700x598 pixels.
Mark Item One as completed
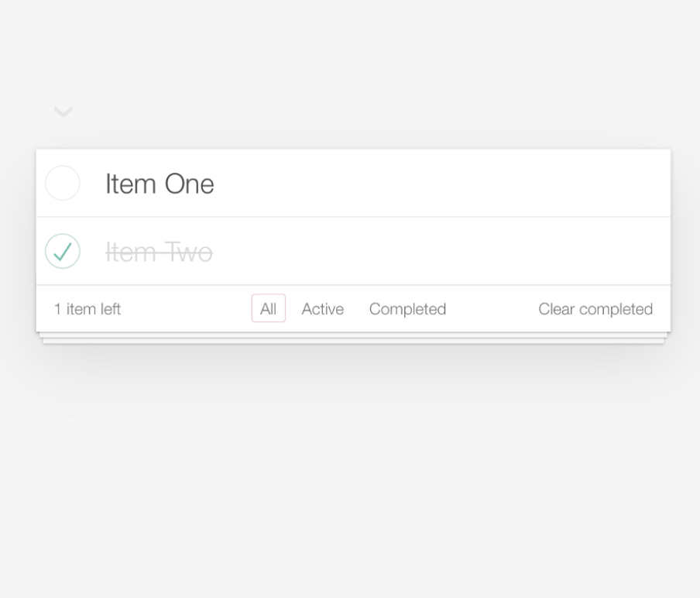pyautogui.click(x=63, y=184)
